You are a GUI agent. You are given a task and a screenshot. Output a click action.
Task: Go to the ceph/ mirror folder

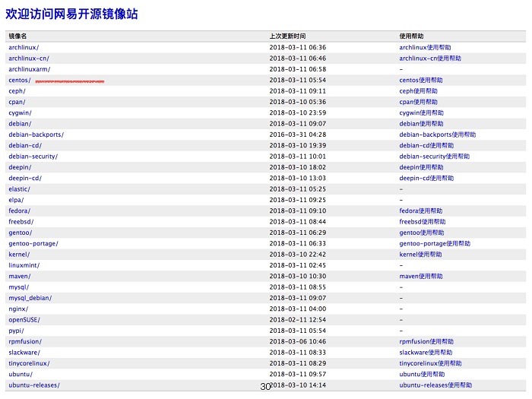(x=17, y=91)
